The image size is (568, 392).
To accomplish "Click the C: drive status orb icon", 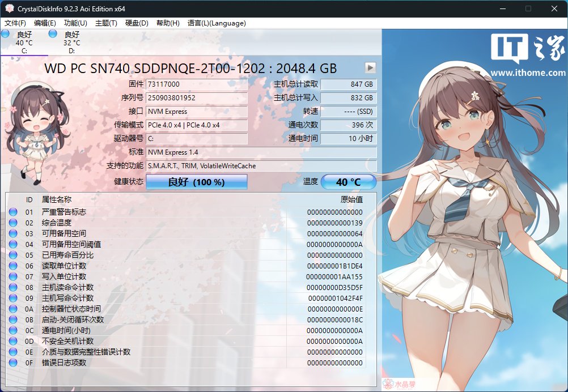I will [x=6, y=34].
